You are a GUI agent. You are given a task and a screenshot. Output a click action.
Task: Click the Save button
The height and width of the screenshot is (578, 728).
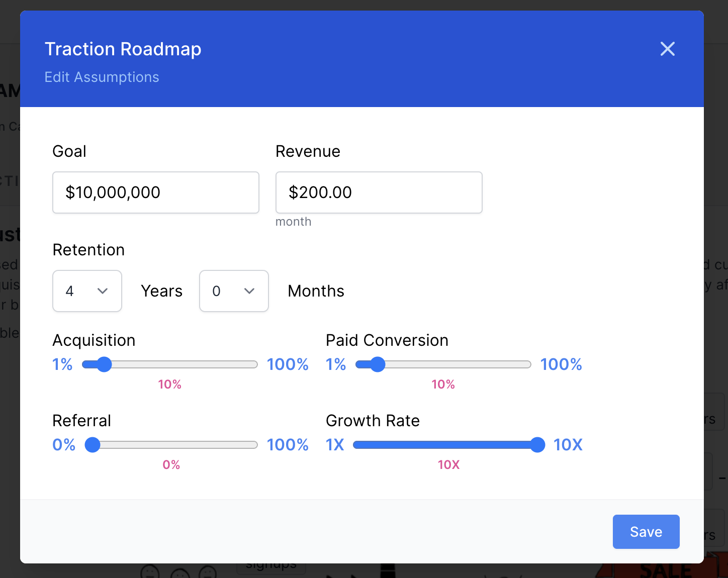tap(646, 532)
